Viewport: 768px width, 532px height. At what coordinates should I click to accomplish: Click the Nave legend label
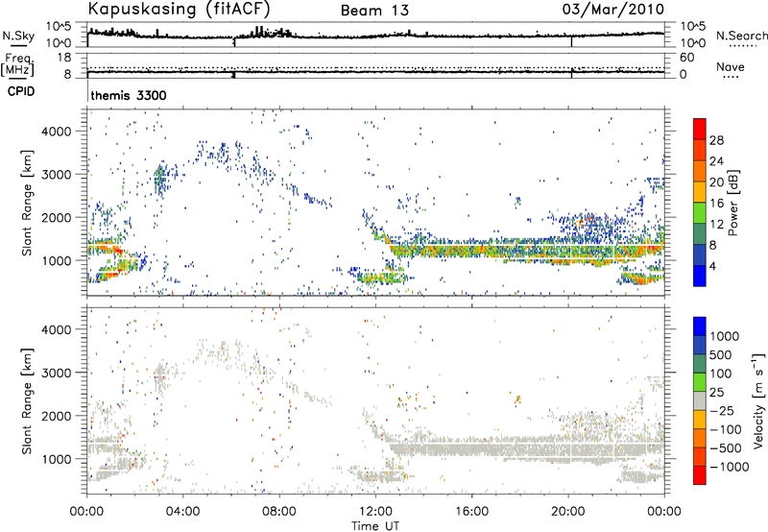pos(731,66)
